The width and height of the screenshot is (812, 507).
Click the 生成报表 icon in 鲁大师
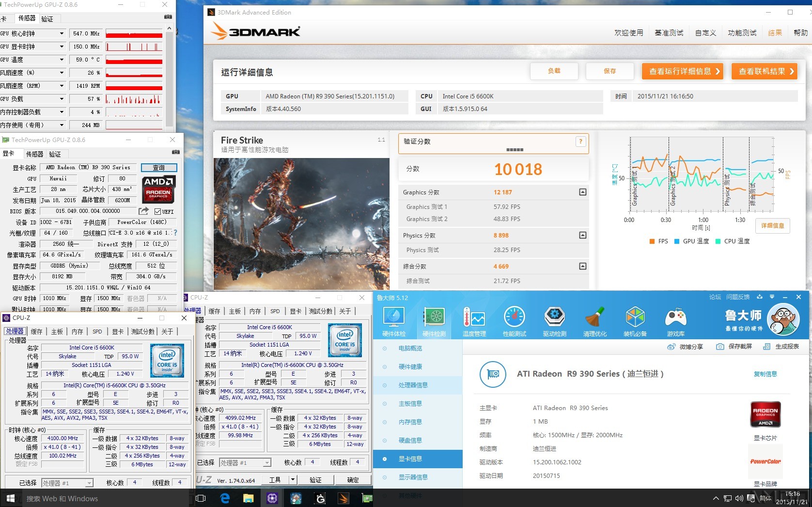[x=766, y=347]
